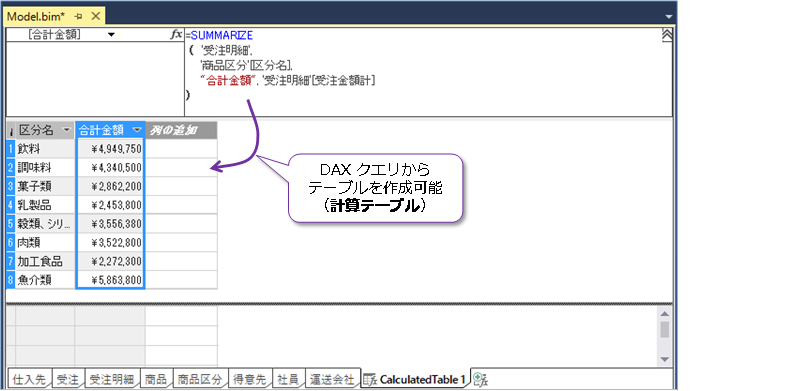Click the measure grid scrollbar down arrow
The height and width of the screenshot is (391, 800).
(x=664, y=360)
